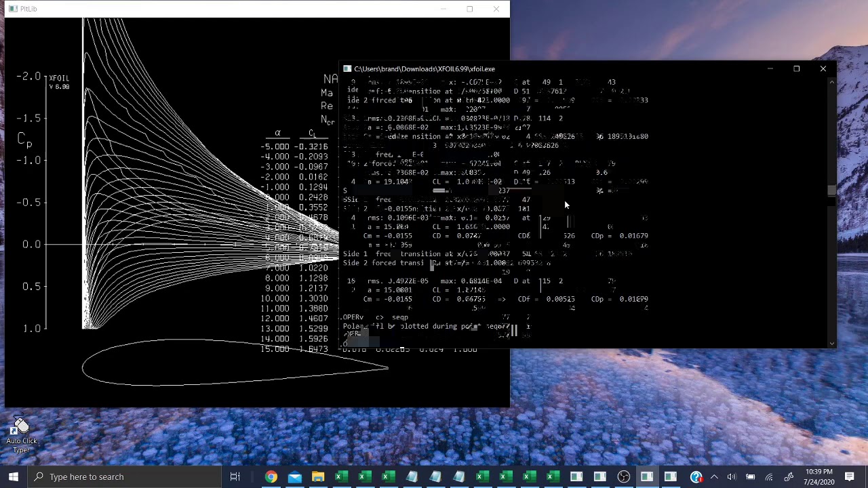Click the 'XFOIL V 6.99' label in the plot
Image resolution: width=868 pixels, height=488 pixels.
59,82
